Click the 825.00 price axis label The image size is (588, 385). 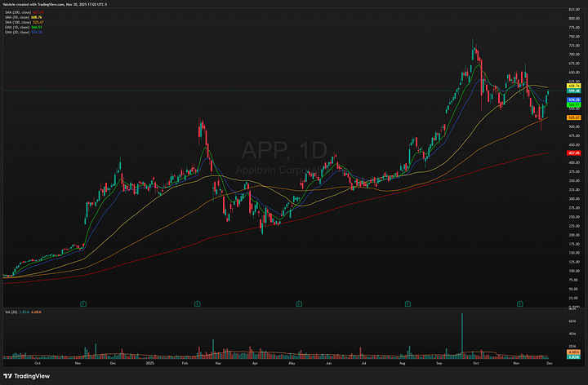point(574,9)
